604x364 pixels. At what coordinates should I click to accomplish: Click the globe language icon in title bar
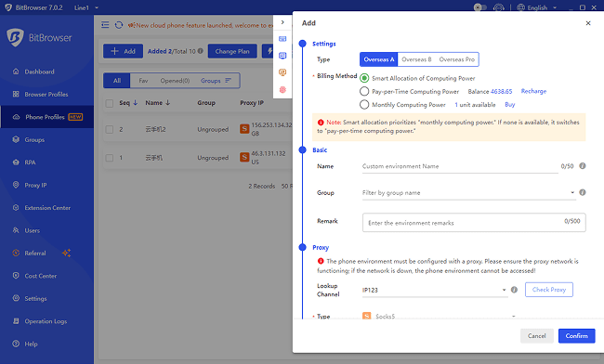520,7
